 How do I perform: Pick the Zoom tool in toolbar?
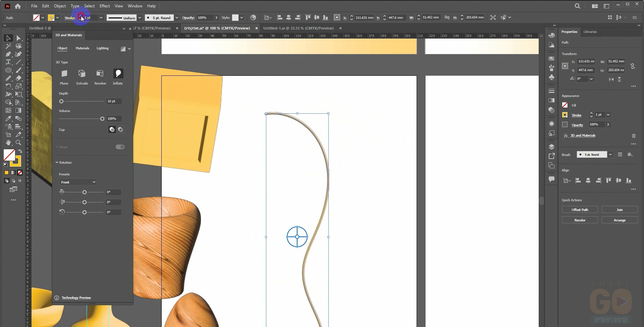18,143
